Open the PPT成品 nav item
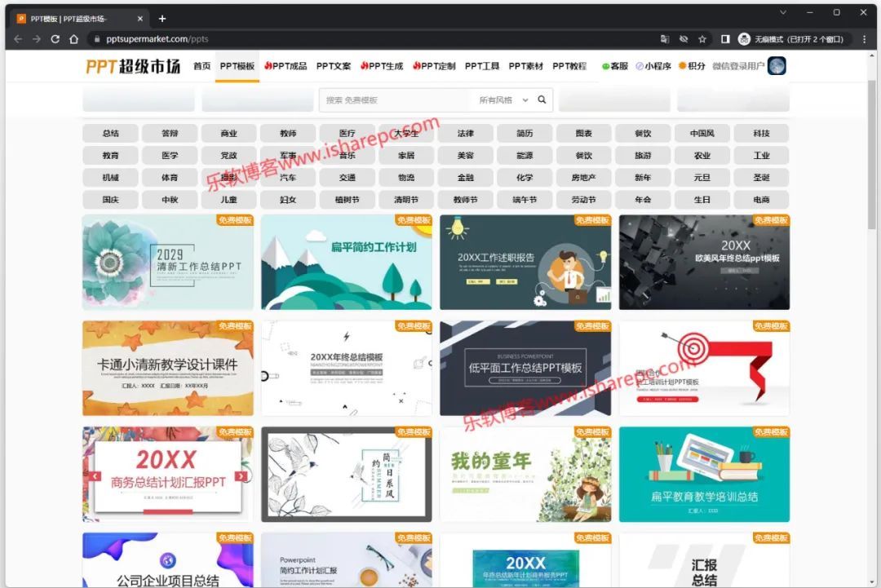 click(286, 66)
